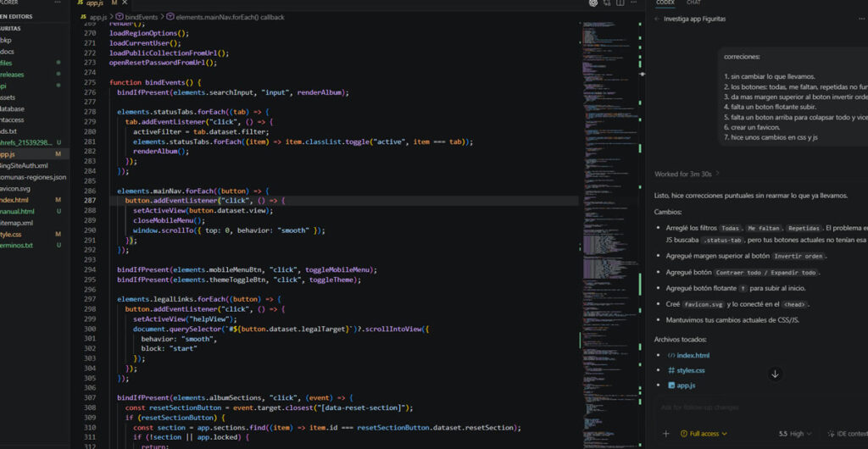
Task: Select app.js in the Explorer tree
Action: 35,154
